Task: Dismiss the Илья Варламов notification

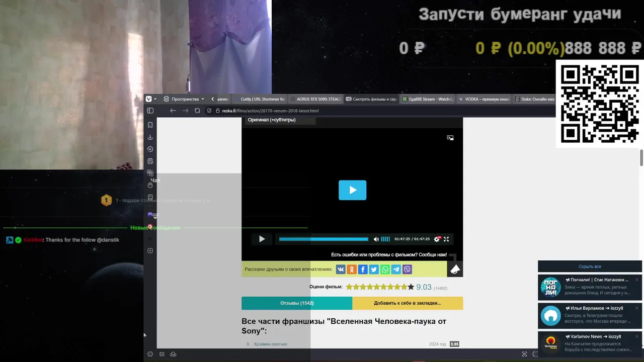Action: pyautogui.click(x=636, y=308)
